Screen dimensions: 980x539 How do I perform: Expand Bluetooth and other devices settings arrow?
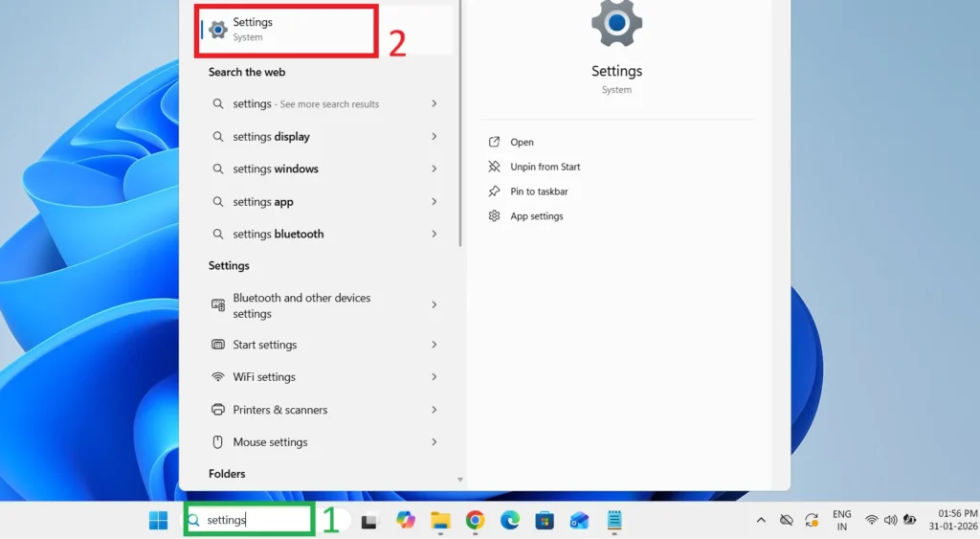coord(434,304)
